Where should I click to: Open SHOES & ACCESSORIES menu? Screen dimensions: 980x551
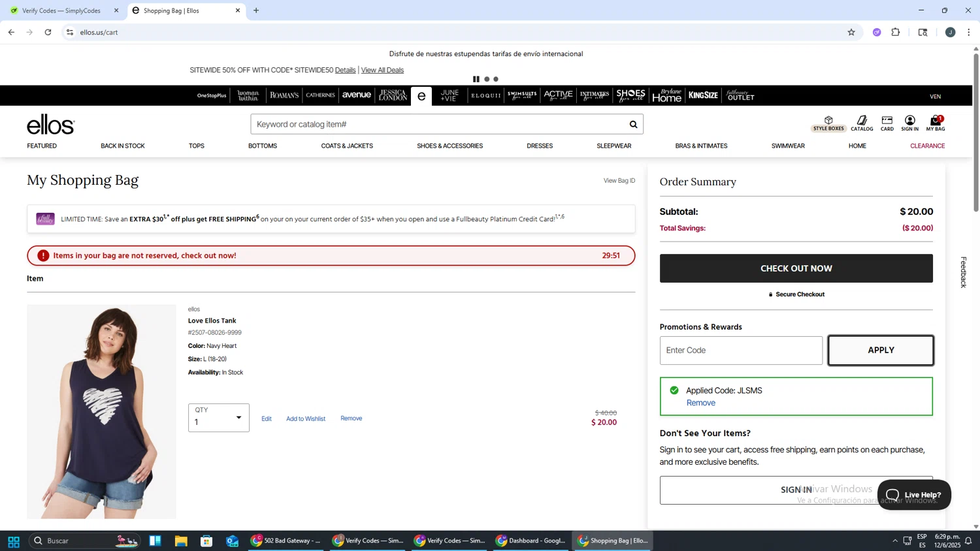point(450,146)
